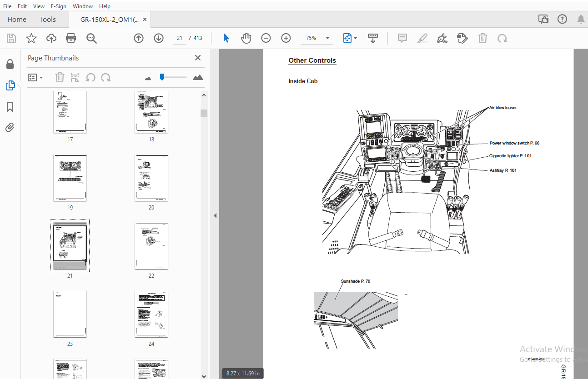Screen dimensions: 588x379
Task: Click the Sign document pen icon
Action: tap(442, 38)
